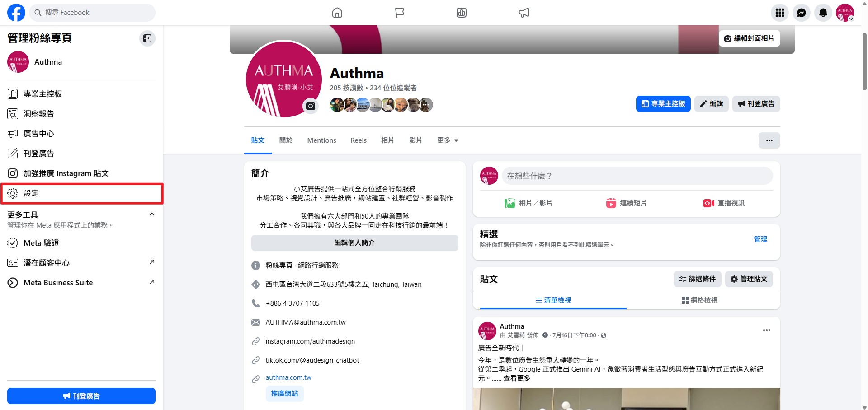
Task: Click Authma page name in sidebar
Action: [x=48, y=62]
